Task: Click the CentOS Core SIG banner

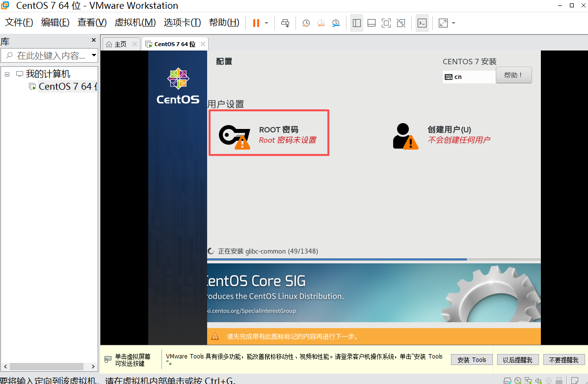Action: click(x=374, y=293)
